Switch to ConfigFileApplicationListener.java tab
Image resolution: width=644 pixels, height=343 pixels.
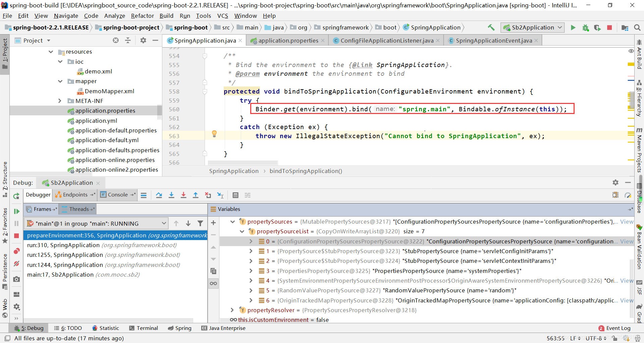tap(387, 41)
